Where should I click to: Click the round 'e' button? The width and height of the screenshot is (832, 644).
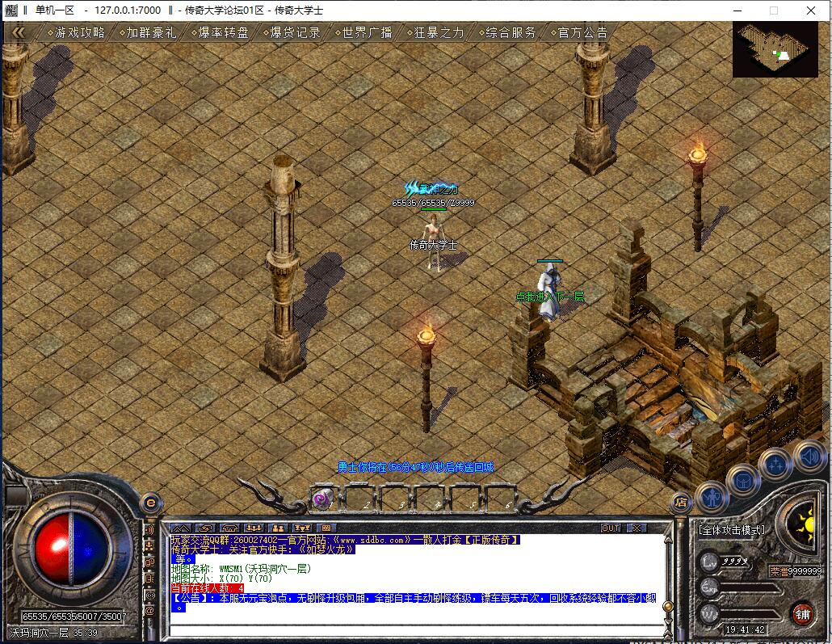(x=151, y=503)
